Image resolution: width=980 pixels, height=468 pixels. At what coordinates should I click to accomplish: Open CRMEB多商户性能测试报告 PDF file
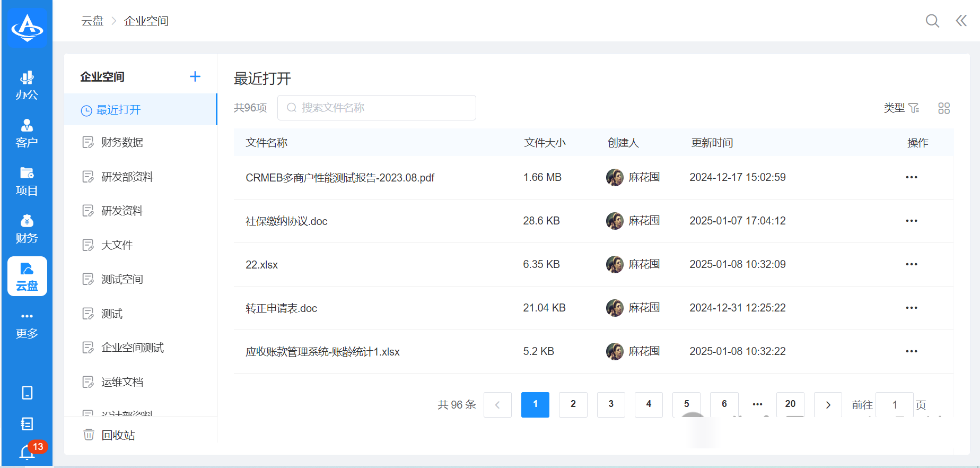tap(339, 178)
